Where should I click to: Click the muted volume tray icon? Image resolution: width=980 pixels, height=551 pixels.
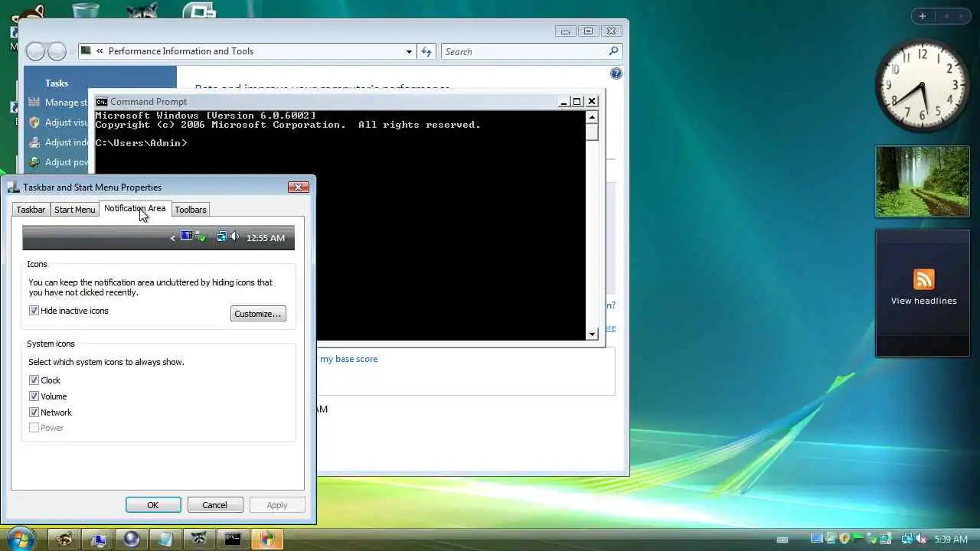pos(921,539)
